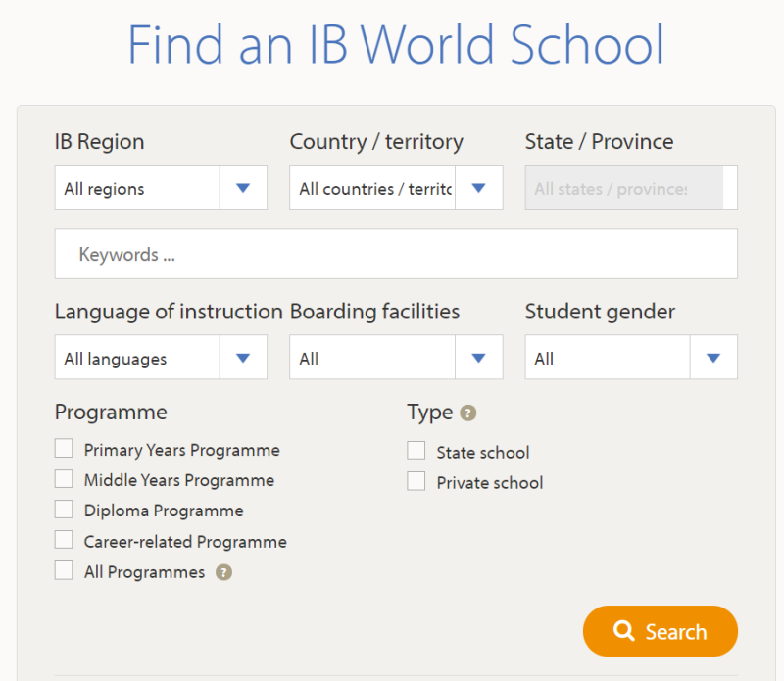Screen dimensions: 784x681
Task: Open the Language of instruction dropdown
Action: (x=161, y=357)
